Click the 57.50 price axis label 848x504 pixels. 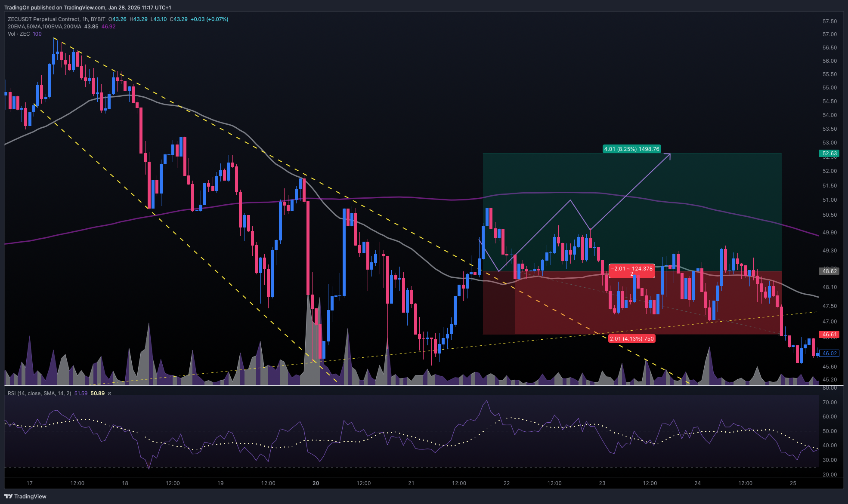(829, 22)
